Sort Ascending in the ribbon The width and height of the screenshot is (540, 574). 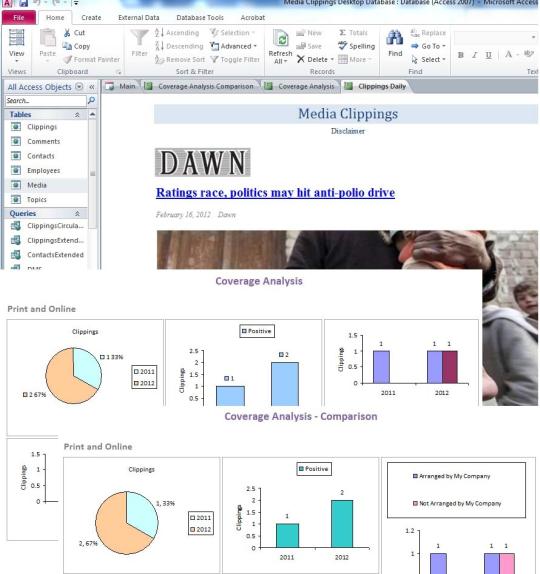[x=177, y=33]
